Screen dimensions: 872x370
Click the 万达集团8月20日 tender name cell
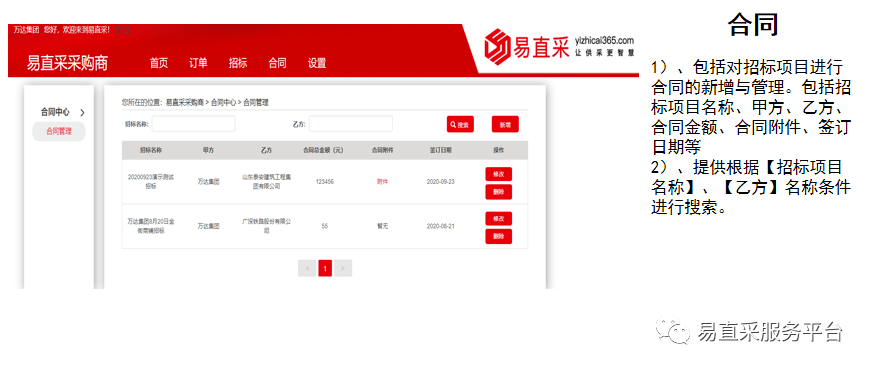point(151,226)
